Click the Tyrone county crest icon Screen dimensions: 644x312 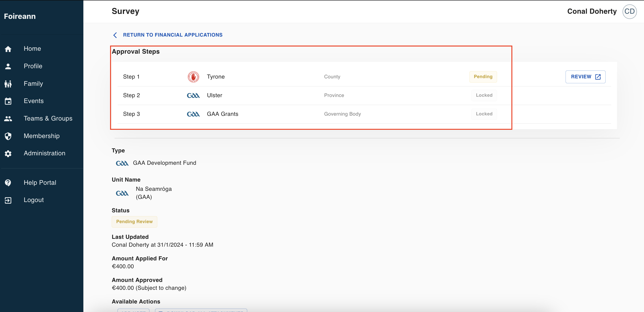pyautogui.click(x=193, y=77)
